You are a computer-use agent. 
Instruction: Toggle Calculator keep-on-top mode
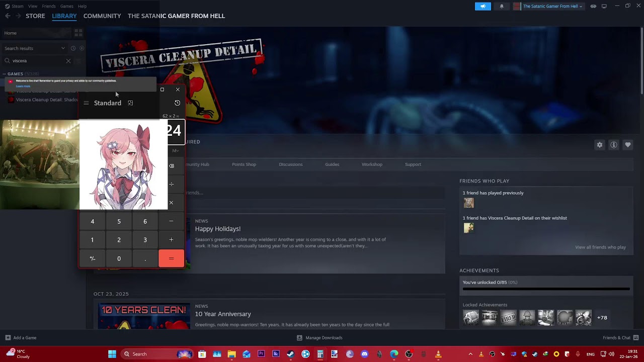130,103
